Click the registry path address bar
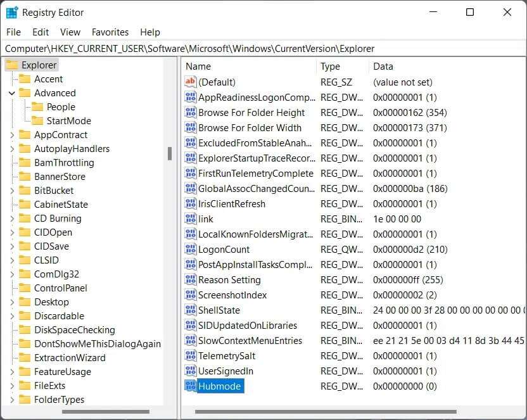Screen dimensions: 527x420 (x=263, y=49)
